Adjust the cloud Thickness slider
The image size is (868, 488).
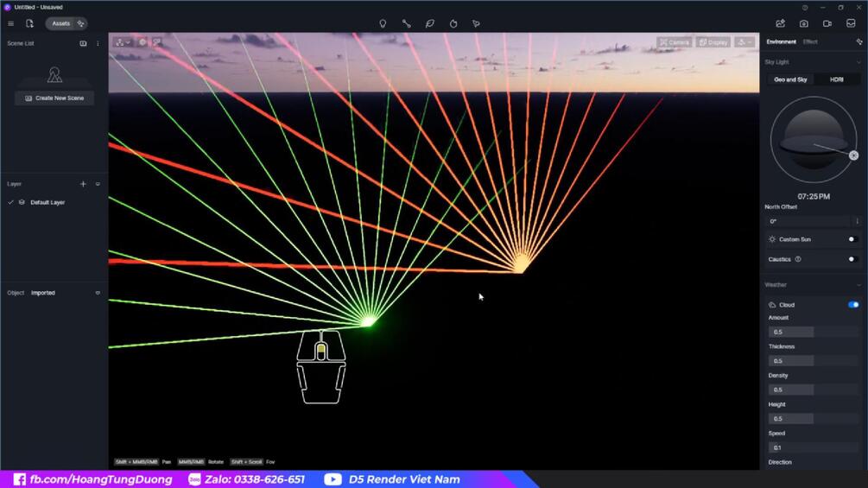coord(814,361)
